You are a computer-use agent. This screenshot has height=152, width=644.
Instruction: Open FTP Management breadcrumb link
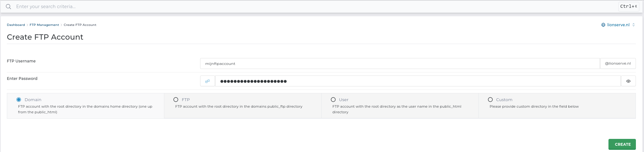point(44,25)
